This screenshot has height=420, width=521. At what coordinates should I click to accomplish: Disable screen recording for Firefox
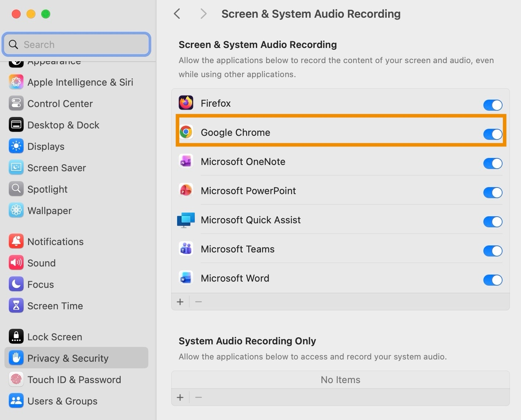[x=493, y=105]
